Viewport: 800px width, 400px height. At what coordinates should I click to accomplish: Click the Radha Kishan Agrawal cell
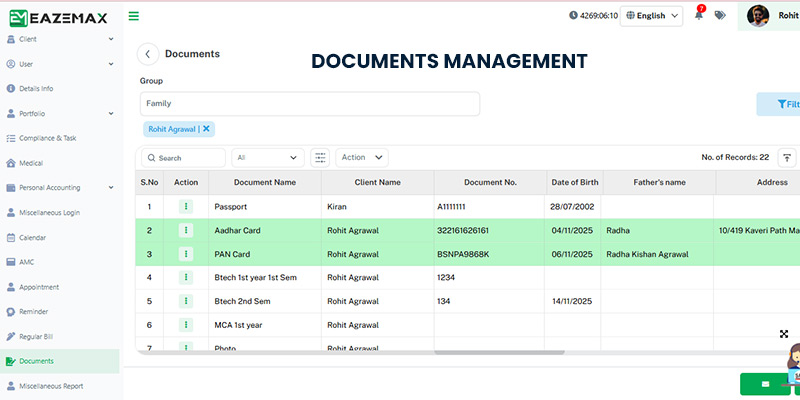pos(647,254)
